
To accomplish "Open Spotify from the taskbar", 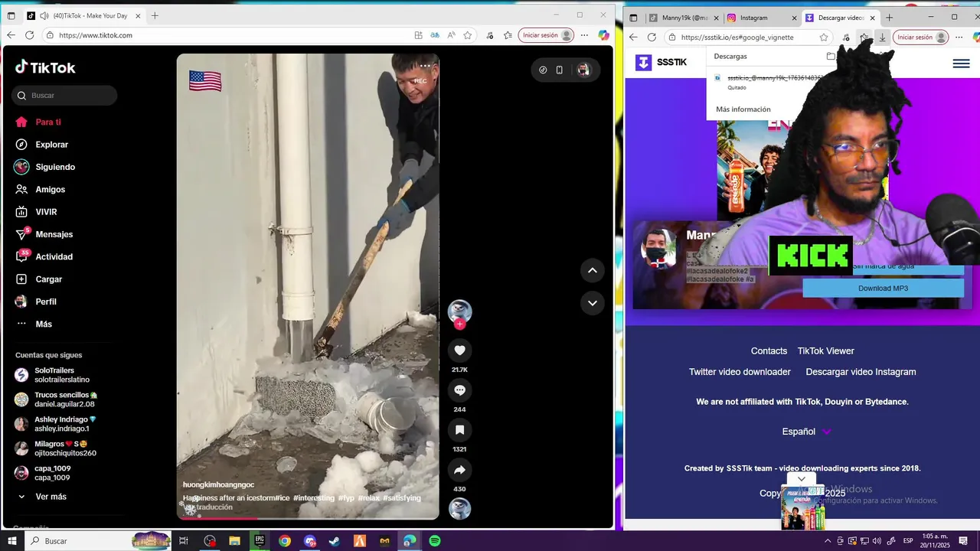I will (434, 541).
